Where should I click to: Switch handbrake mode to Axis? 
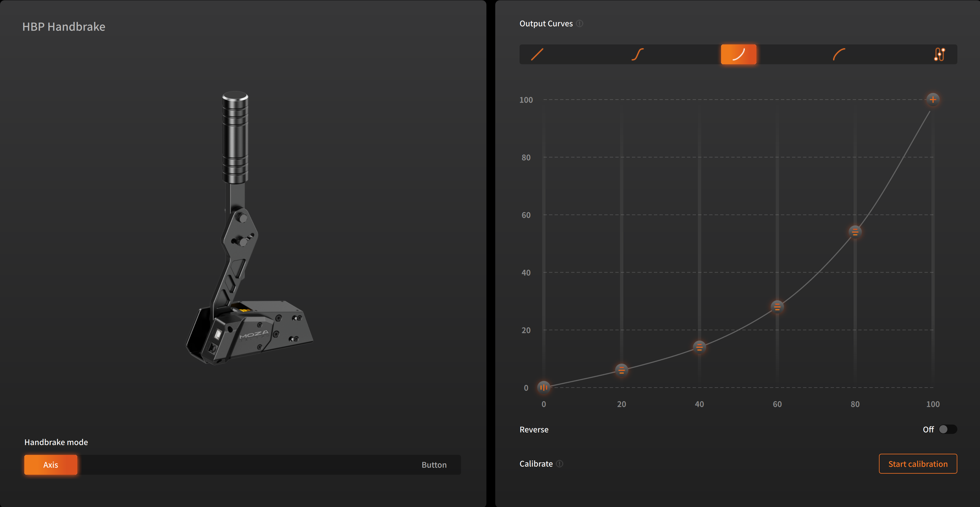coord(51,465)
